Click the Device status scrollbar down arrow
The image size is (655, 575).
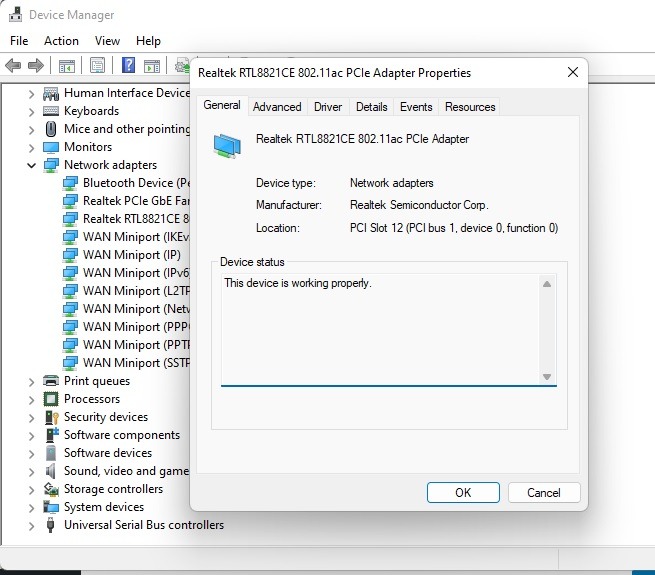click(547, 377)
